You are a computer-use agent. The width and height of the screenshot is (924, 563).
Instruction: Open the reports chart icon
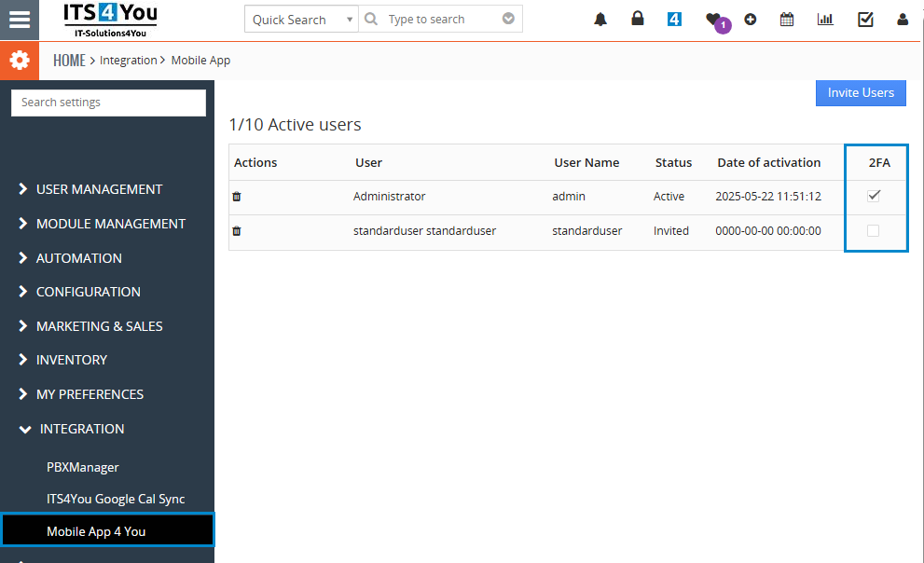click(x=825, y=20)
